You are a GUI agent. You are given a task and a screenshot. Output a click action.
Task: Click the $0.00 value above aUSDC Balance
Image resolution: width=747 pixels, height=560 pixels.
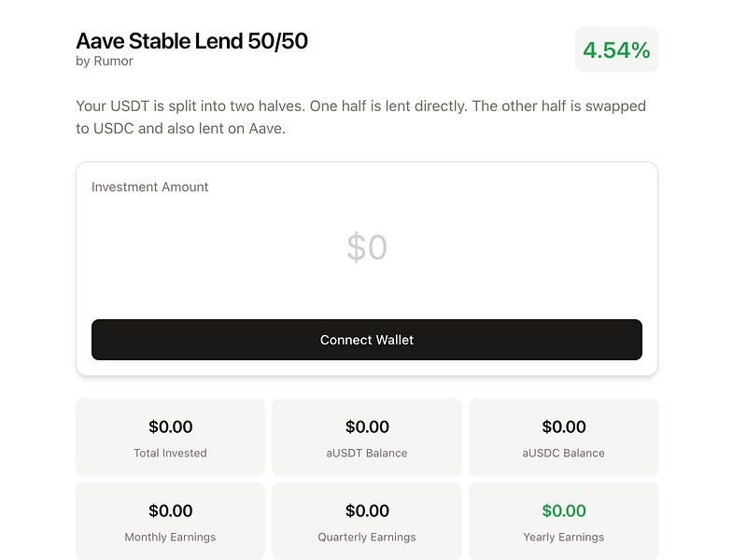pyautogui.click(x=563, y=427)
